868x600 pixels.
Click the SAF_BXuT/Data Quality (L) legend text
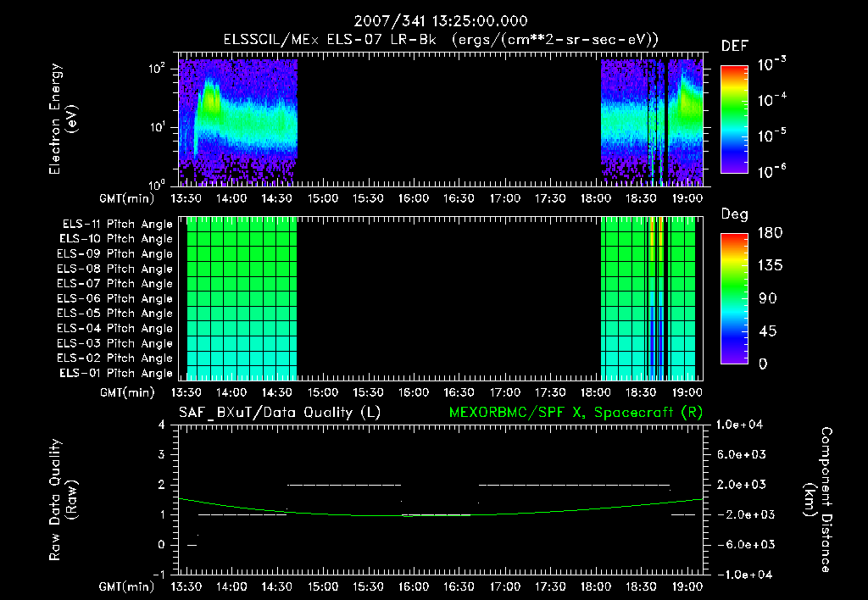click(x=280, y=413)
